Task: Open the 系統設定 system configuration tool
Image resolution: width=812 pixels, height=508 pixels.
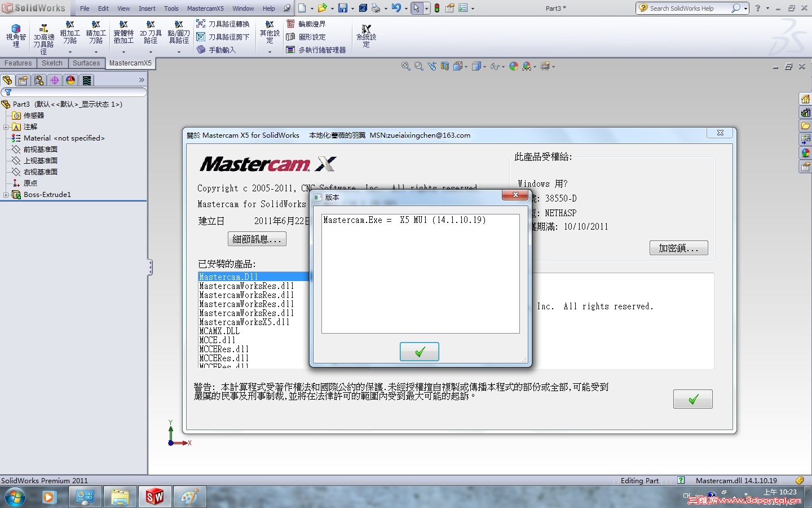Action: tap(366, 36)
